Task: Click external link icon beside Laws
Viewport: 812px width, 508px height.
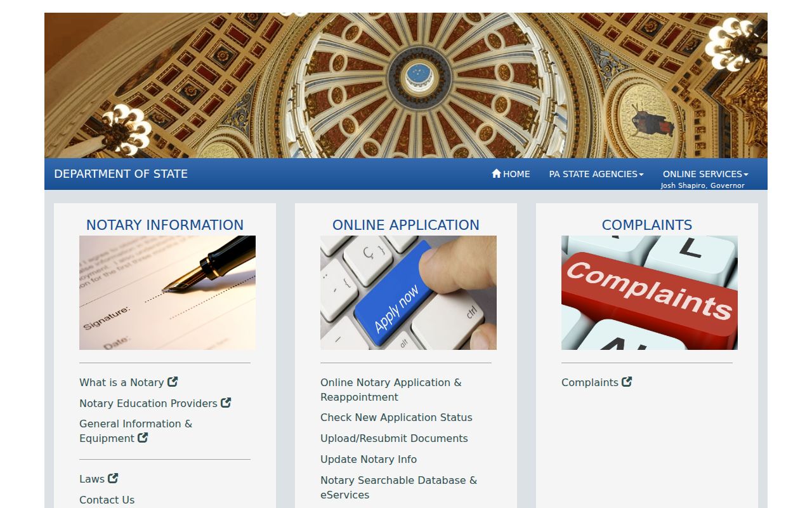Action: [113, 478]
